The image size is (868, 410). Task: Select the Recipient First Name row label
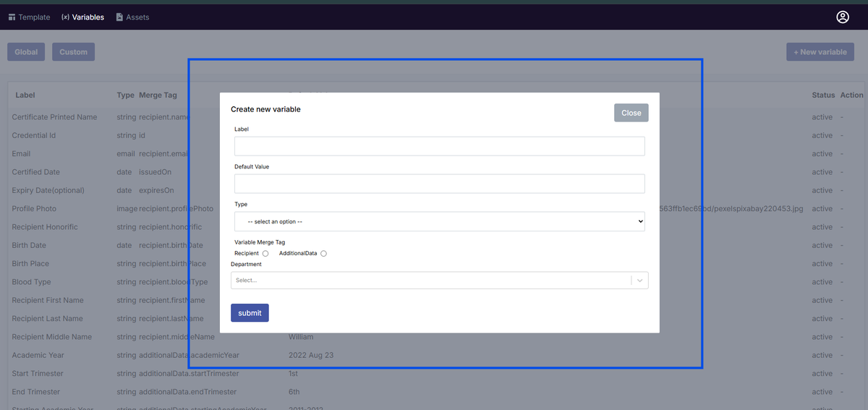click(48, 301)
